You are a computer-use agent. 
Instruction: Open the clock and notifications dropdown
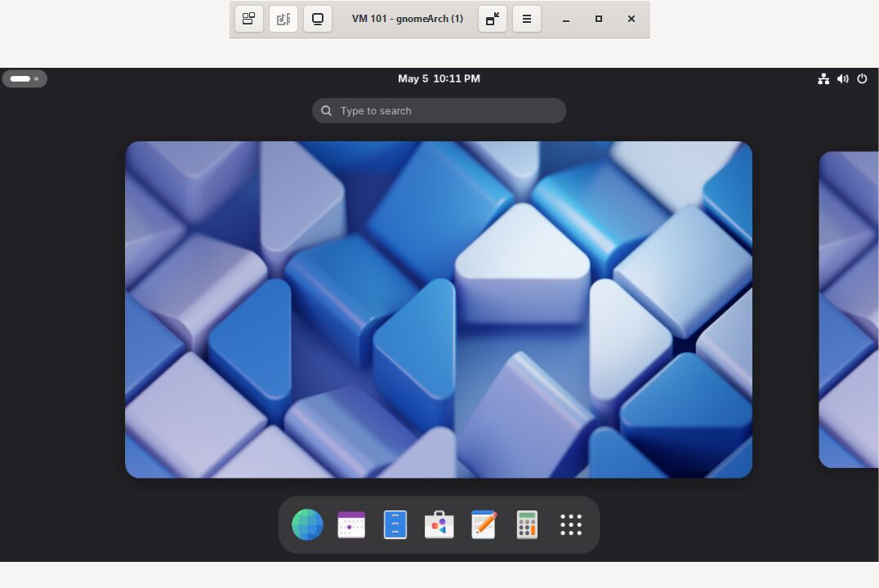[x=439, y=78]
